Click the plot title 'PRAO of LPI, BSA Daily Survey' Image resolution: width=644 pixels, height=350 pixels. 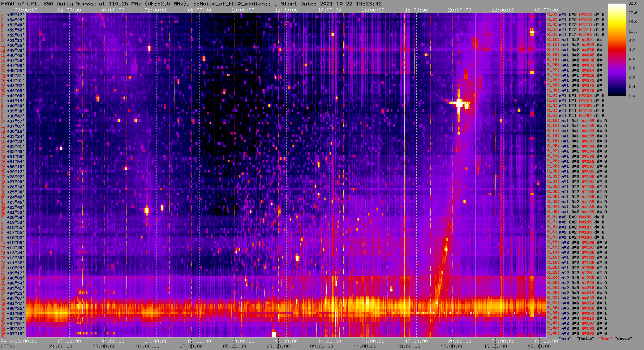(49, 4)
